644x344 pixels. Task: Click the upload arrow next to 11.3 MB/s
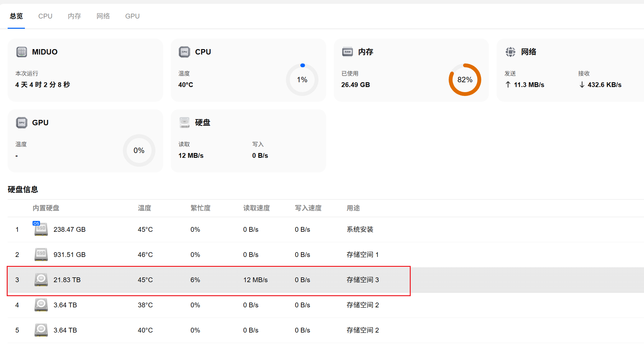(508, 84)
